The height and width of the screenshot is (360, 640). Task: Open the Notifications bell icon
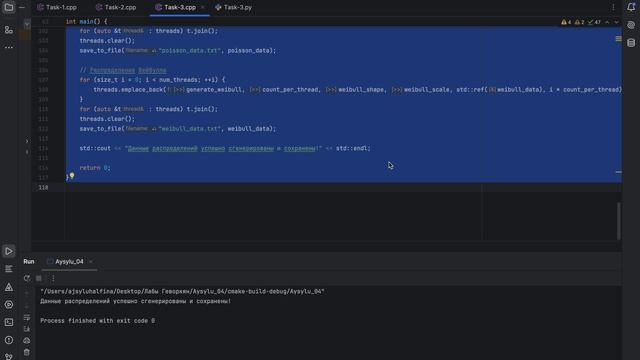coord(631,7)
